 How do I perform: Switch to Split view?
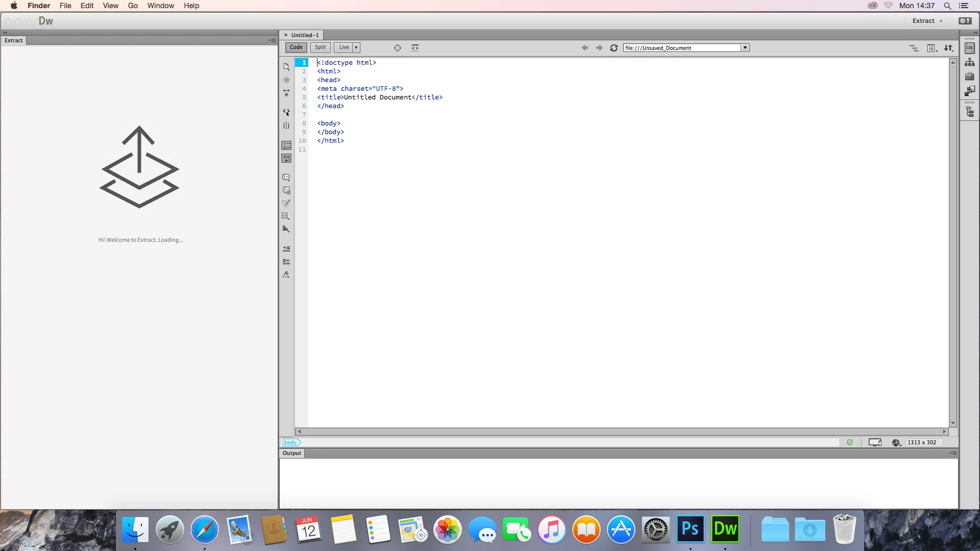click(x=321, y=47)
